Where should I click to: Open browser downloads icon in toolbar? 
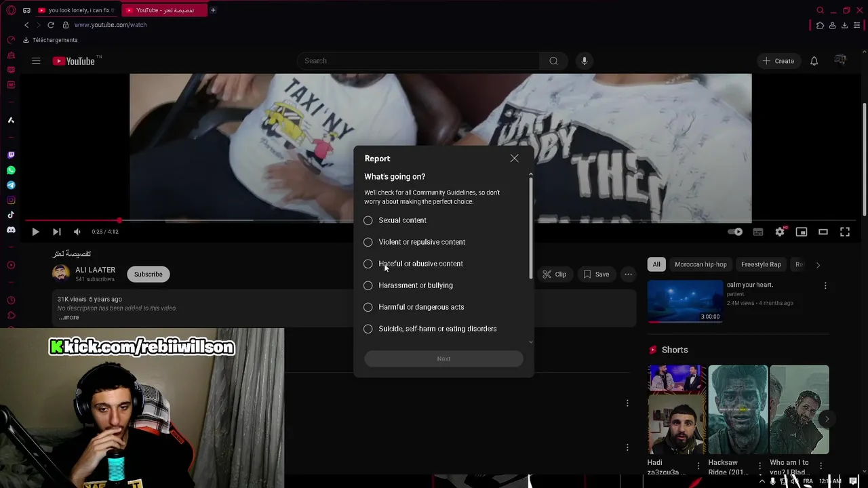[x=844, y=25]
